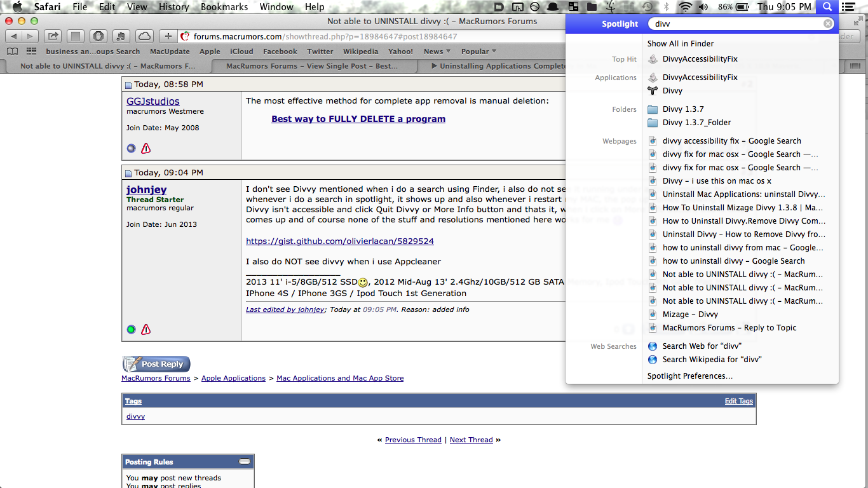Click GGJstudios' offline status icon
The width and height of the screenshot is (868, 488).
[131, 148]
